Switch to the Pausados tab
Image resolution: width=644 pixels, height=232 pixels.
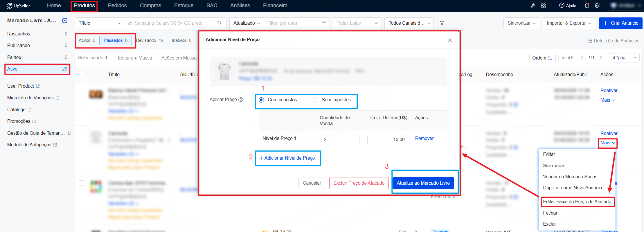[116, 40]
